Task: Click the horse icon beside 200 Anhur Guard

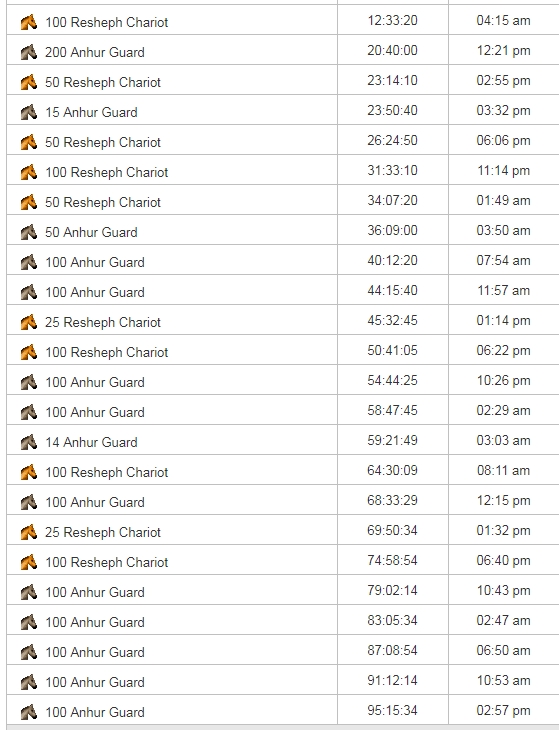Action: (x=29, y=52)
